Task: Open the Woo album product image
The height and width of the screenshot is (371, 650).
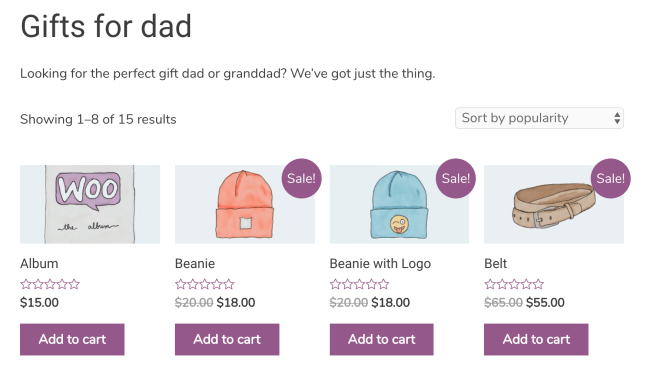Action: pyautogui.click(x=90, y=204)
